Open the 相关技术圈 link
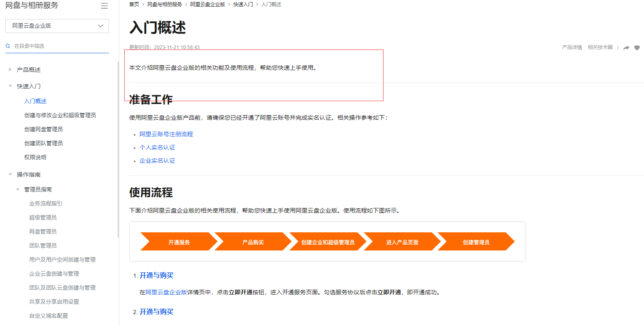 point(600,47)
